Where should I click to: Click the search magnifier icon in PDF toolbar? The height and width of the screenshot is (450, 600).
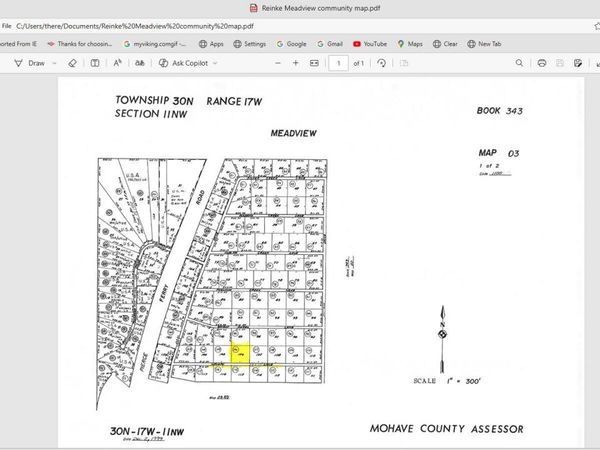point(519,63)
